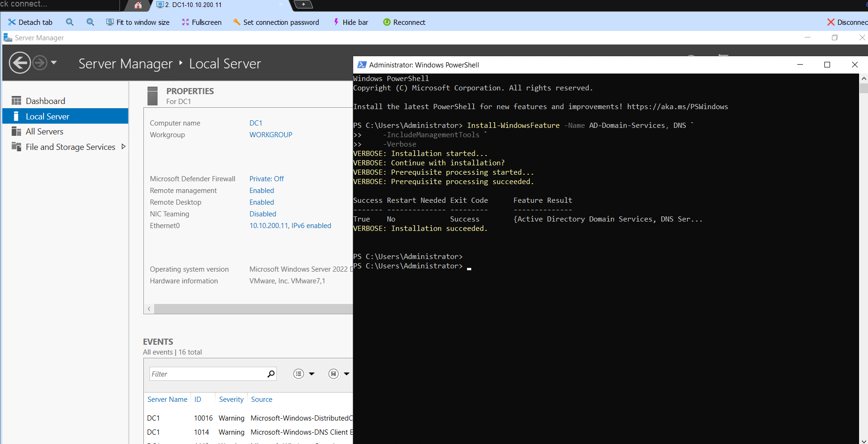
Task: Click the aka.ms/PSWindows URL text
Action: (x=677, y=107)
